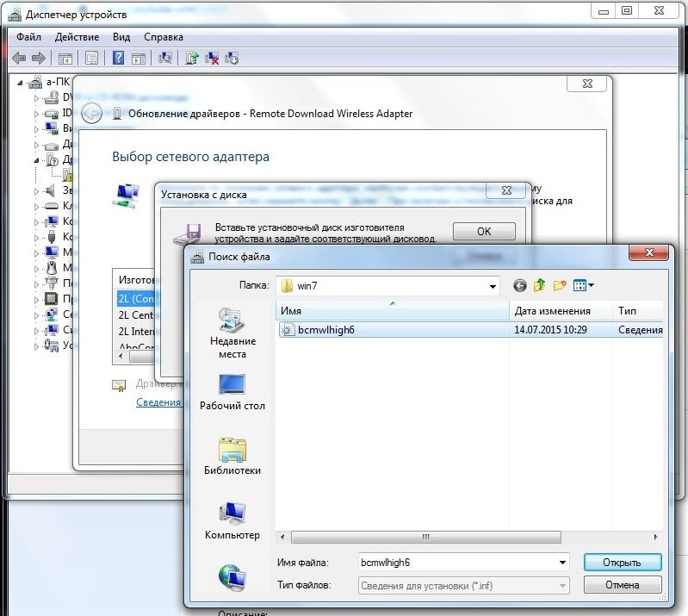Open the Имя файла dropdown arrow

[562, 563]
